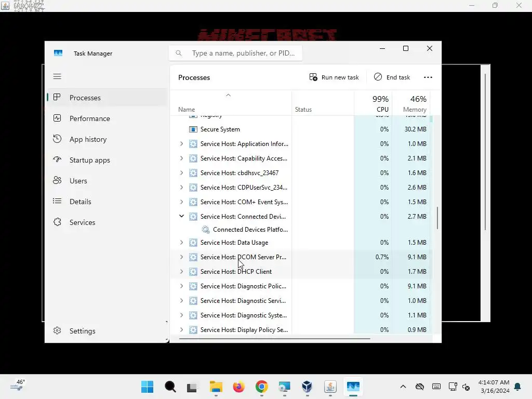Screen dimensions: 532x399
Task: Expand Service Host: Display Policy Service group
Action: 181,330
